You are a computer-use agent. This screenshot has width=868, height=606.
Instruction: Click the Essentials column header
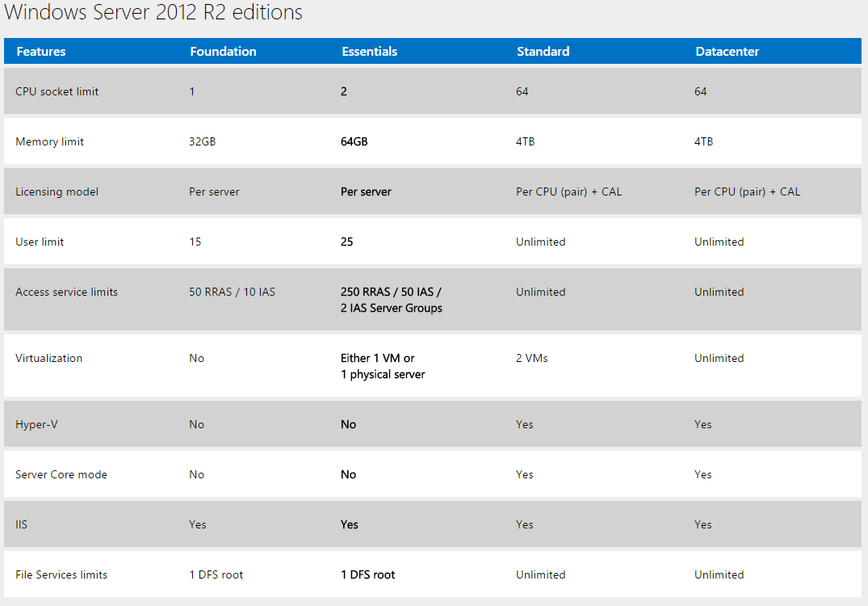coord(369,51)
